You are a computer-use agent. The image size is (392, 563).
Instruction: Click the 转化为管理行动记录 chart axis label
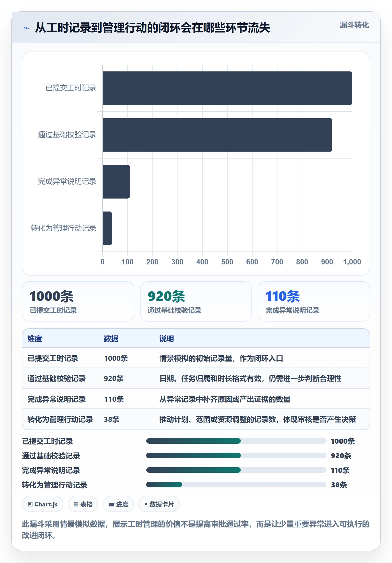click(64, 228)
